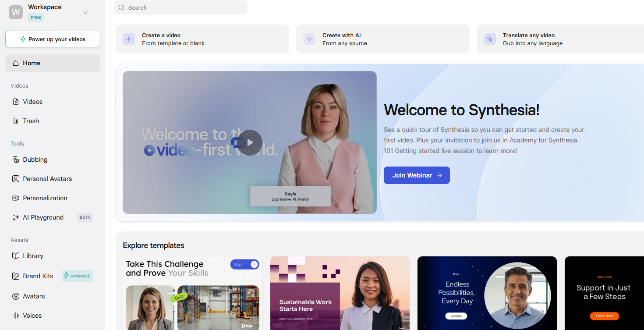Expand the Workspace switcher chevron
The image size is (644, 330).
86,12
